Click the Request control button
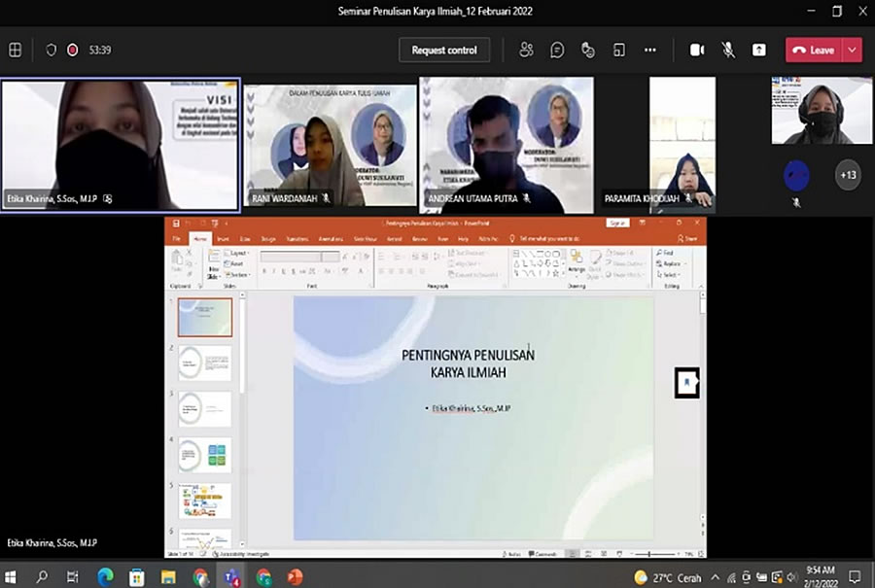875x588 pixels. (444, 50)
